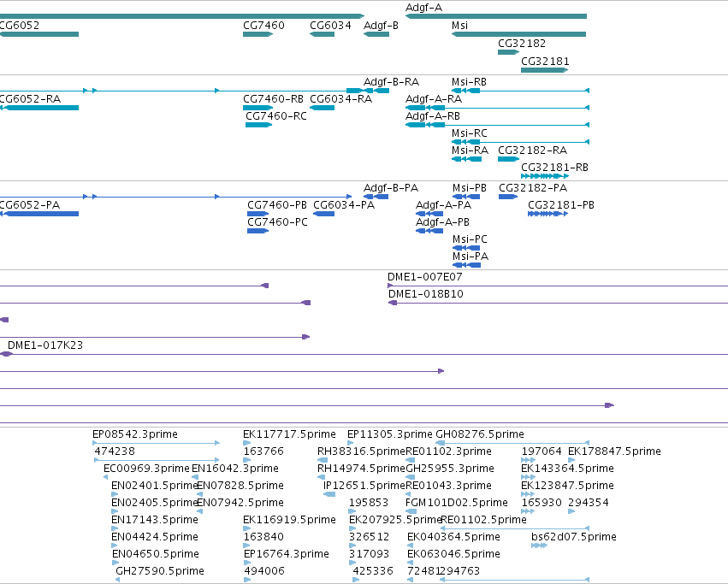Select EST label GH08276.5prime
Screen dimensions: 728x584
(x=480, y=435)
